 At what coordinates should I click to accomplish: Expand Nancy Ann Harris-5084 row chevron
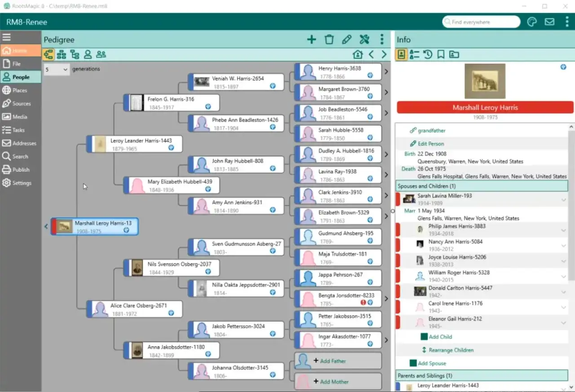pyautogui.click(x=563, y=246)
